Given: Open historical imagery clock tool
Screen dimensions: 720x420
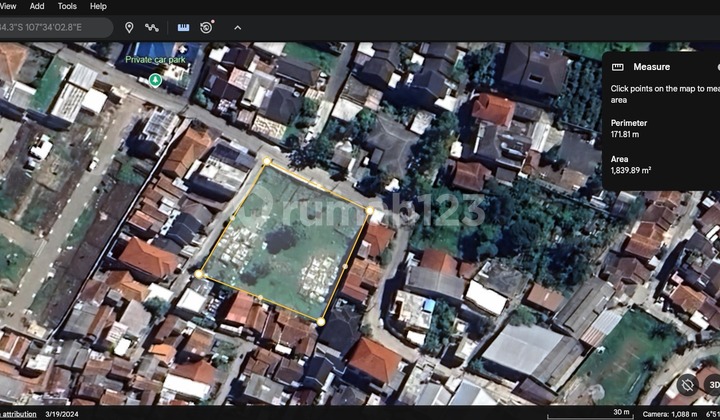Looking at the screenshot, I should point(207,27).
